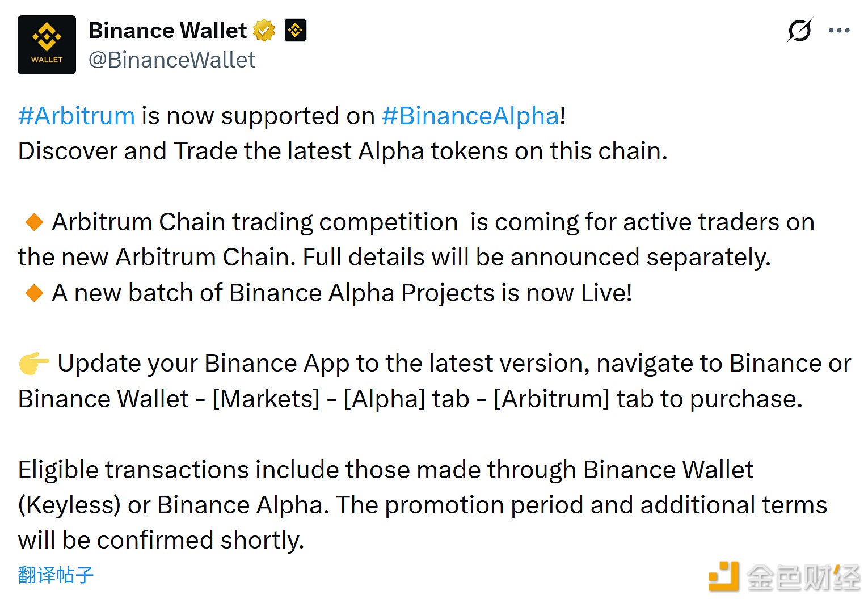Click the Binance Wallet display name
868x599 pixels.
[167, 31]
